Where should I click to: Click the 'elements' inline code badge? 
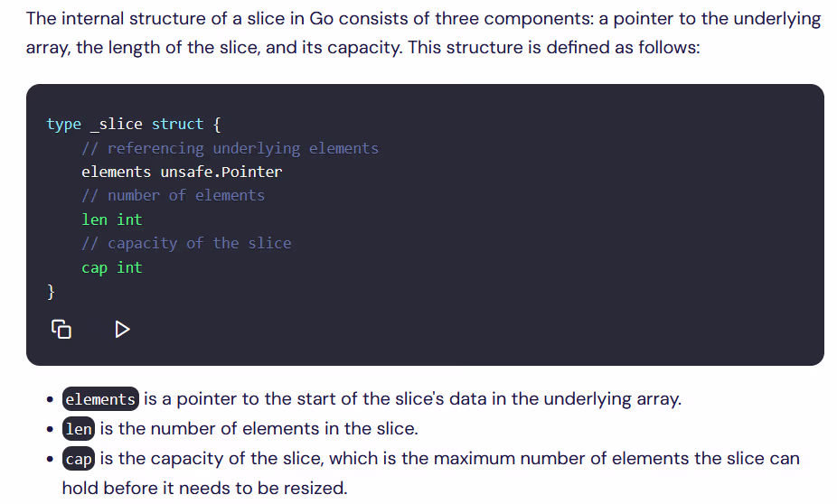click(100, 399)
